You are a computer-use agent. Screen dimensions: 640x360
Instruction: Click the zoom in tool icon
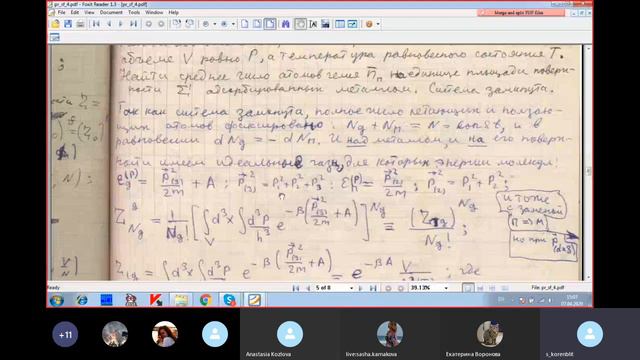206,24
